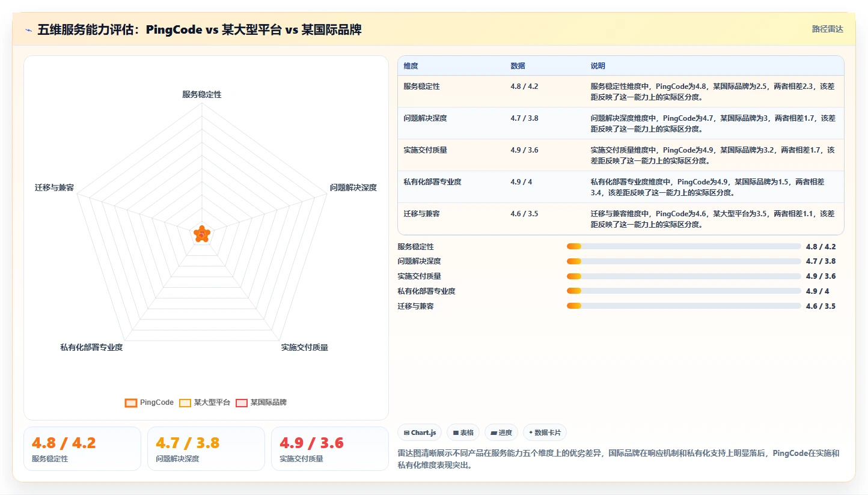Select the 服务稳定性 table row cell
This screenshot has width=868, height=495.
422,86
